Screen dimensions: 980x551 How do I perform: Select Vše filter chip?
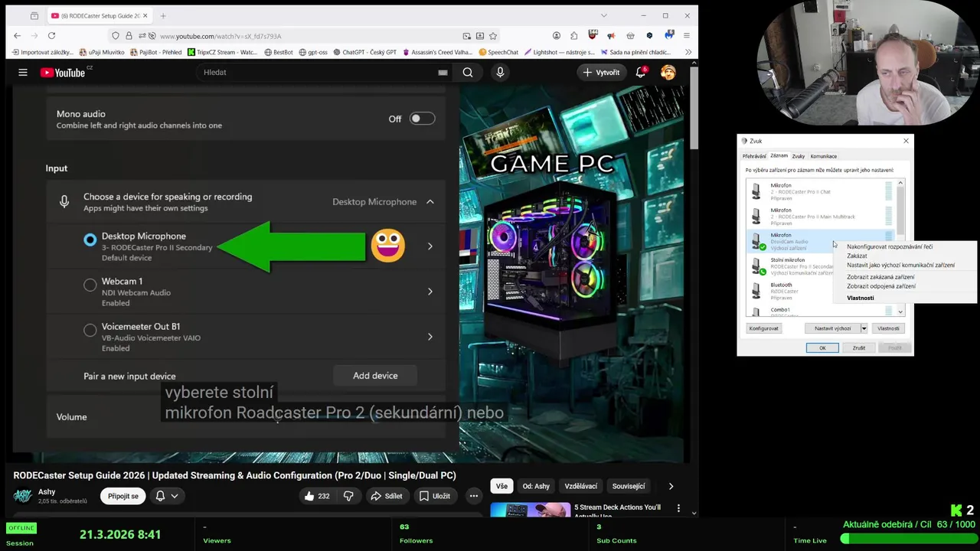(501, 486)
